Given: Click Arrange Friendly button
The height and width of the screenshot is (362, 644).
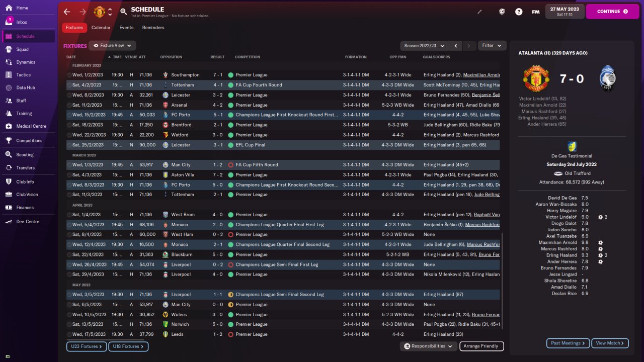Looking at the screenshot, I should pos(481,346).
